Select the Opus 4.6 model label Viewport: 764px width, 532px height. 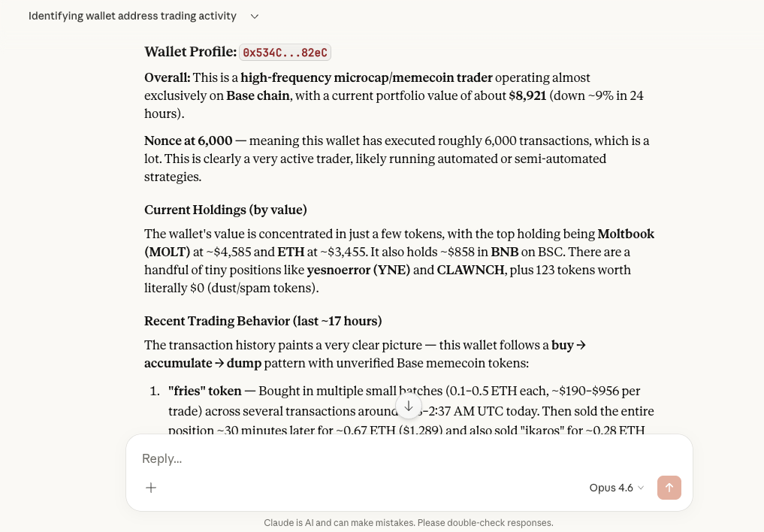point(611,488)
